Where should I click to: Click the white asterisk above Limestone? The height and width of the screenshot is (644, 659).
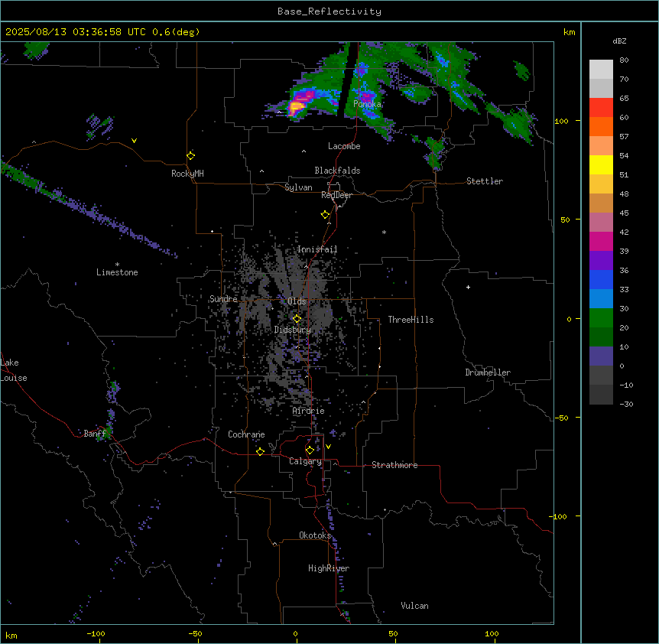[x=117, y=265]
